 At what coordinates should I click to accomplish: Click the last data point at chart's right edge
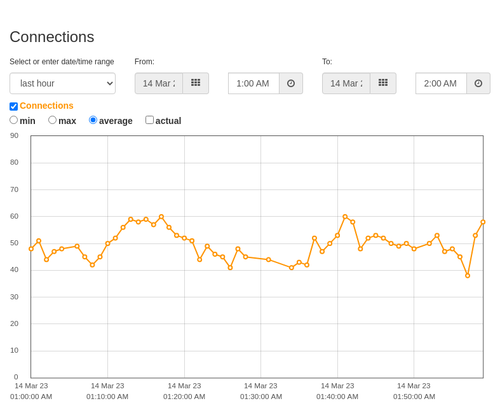pos(483,222)
